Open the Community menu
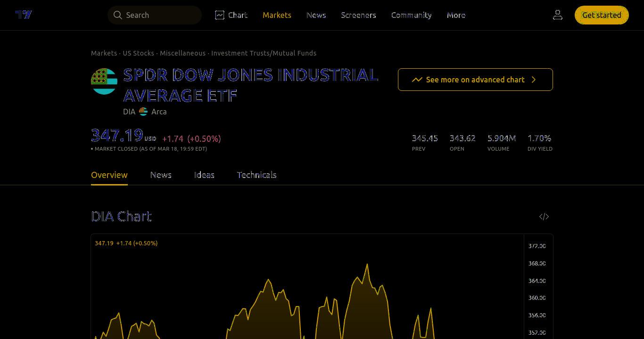The image size is (644, 339). point(411,15)
